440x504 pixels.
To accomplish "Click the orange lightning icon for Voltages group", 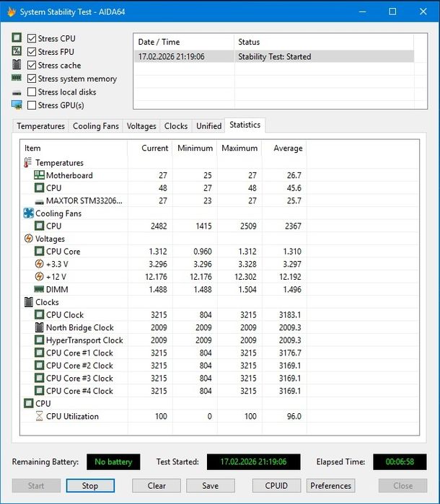I will point(29,239).
